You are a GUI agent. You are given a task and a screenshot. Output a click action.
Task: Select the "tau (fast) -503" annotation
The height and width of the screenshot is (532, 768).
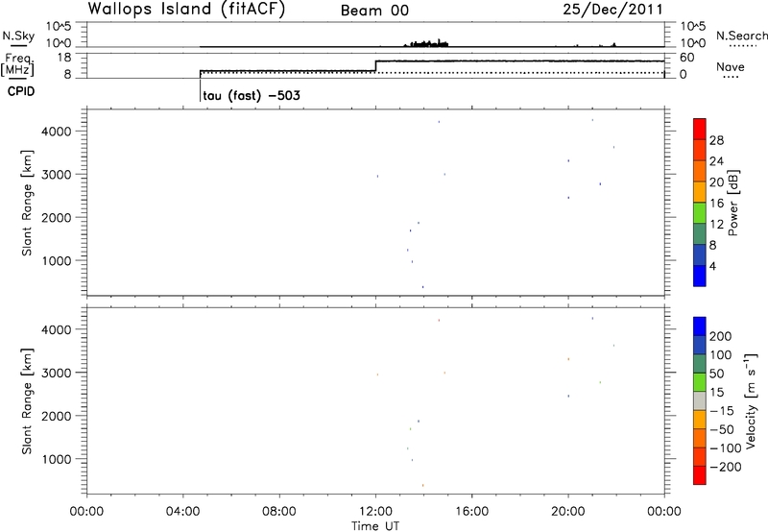coord(252,95)
